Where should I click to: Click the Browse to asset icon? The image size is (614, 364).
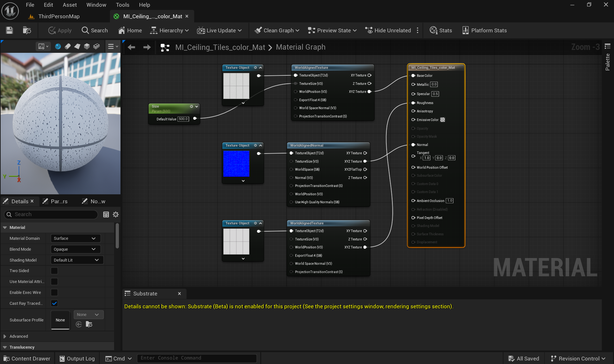[27, 30]
